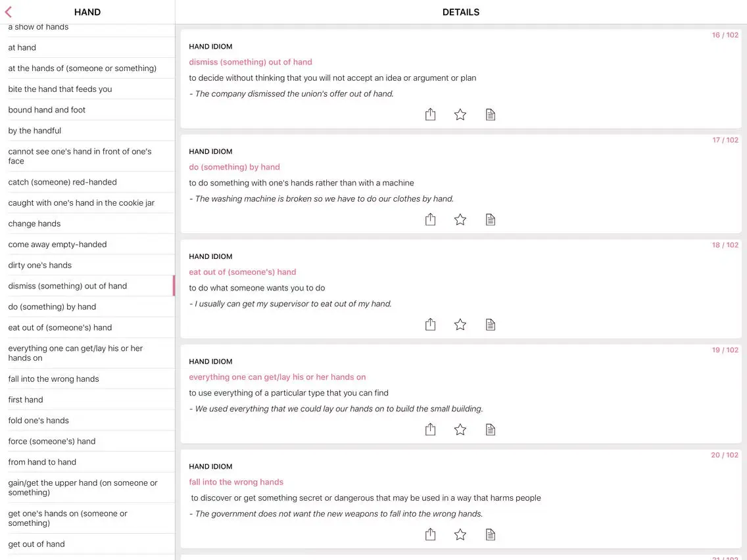Favorite 'do (something) by hand' with star
This screenshot has height=560, width=747.
pos(460,220)
